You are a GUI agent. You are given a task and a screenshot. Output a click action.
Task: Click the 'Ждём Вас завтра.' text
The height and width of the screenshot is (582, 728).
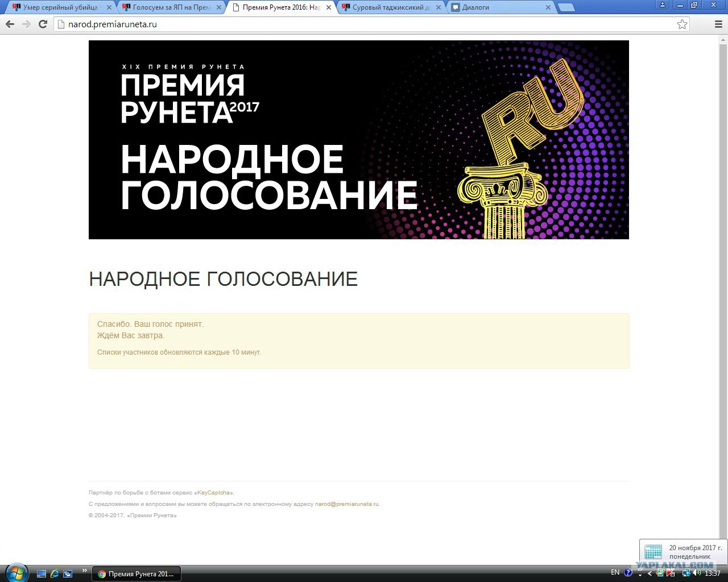tap(131, 335)
